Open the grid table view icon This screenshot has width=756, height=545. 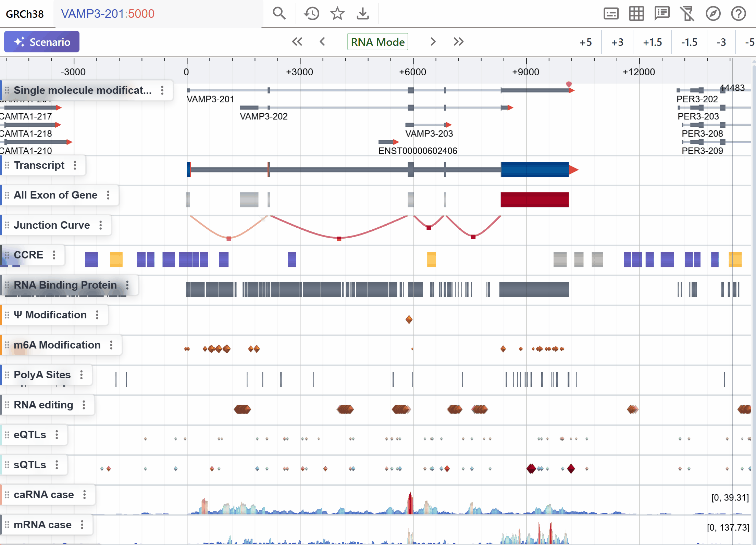click(636, 14)
